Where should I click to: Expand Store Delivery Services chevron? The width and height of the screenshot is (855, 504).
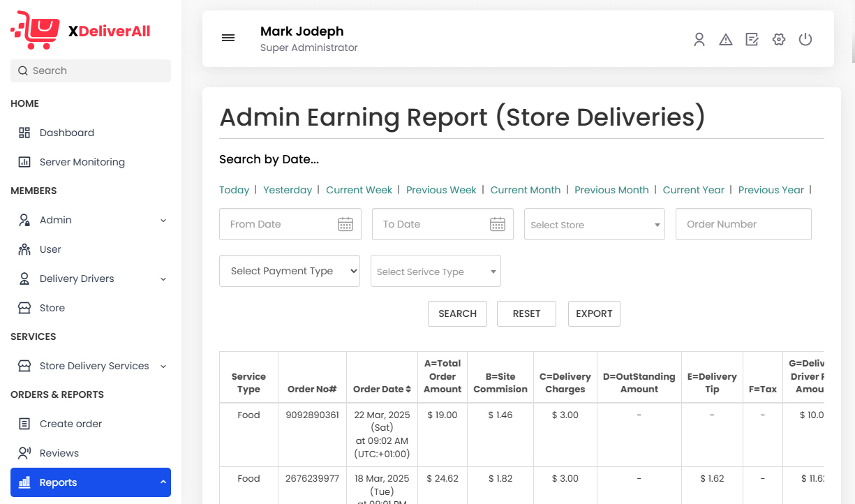click(163, 366)
